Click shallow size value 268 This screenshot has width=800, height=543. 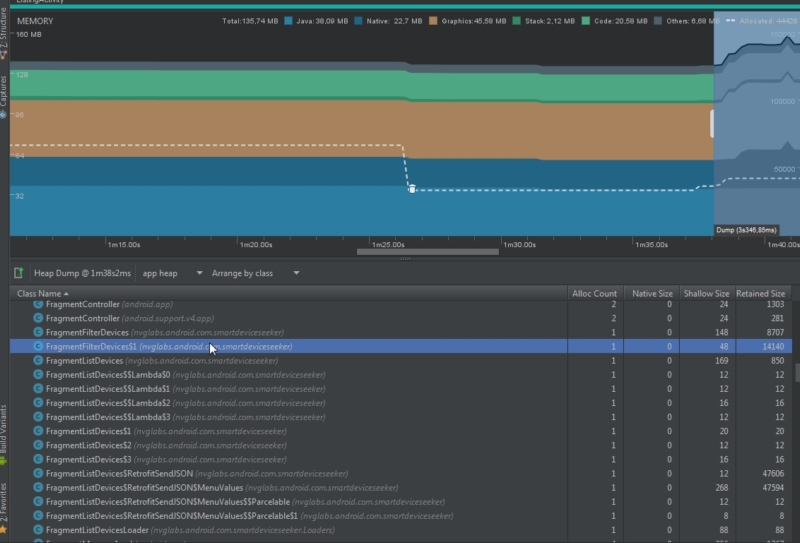(722, 488)
